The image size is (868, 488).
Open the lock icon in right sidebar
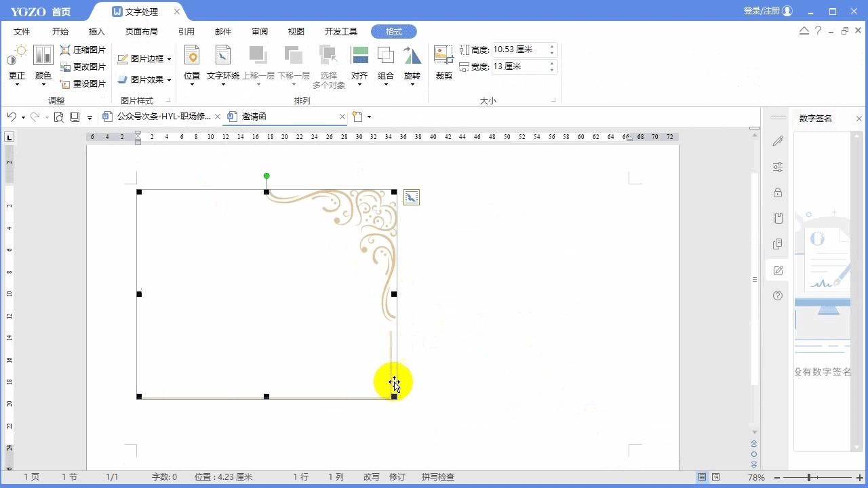[x=778, y=193]
